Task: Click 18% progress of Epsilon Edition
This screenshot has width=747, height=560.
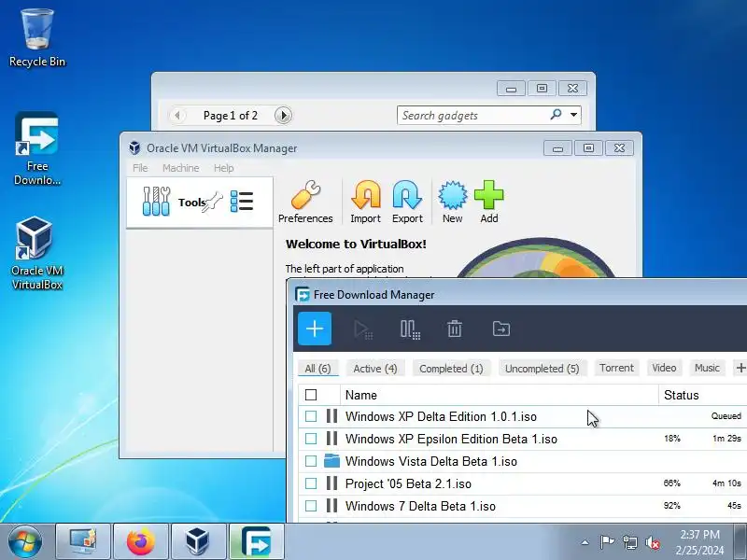Action: click(671, 439)
